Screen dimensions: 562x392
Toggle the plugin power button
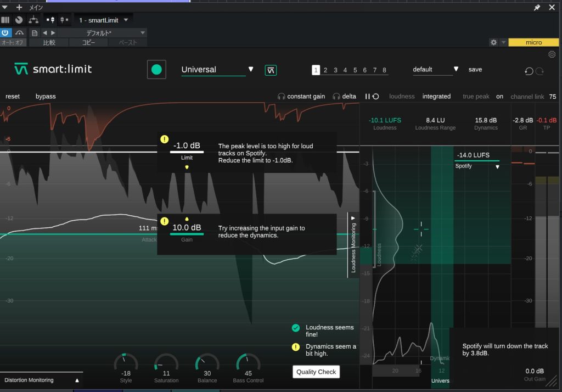pyautogui.click(x=5, y=33)
